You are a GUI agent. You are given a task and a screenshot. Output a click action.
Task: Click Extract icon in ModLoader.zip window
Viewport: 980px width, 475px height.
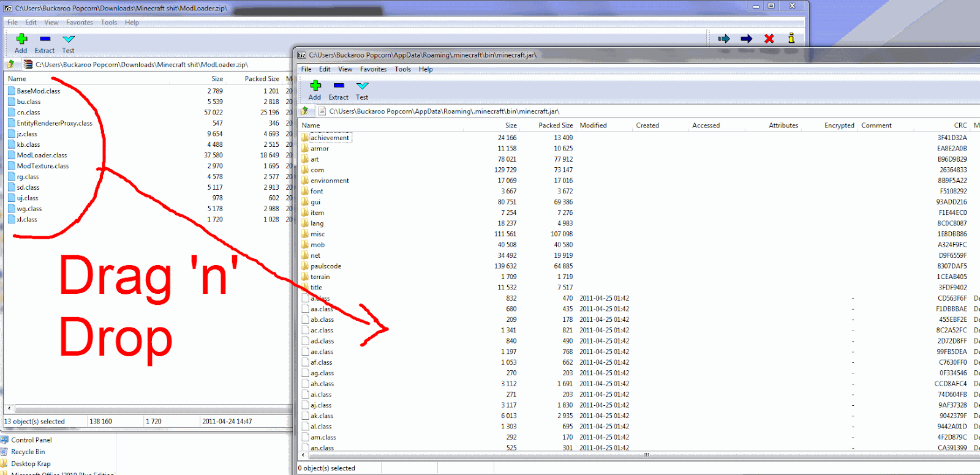pos(45,39)
